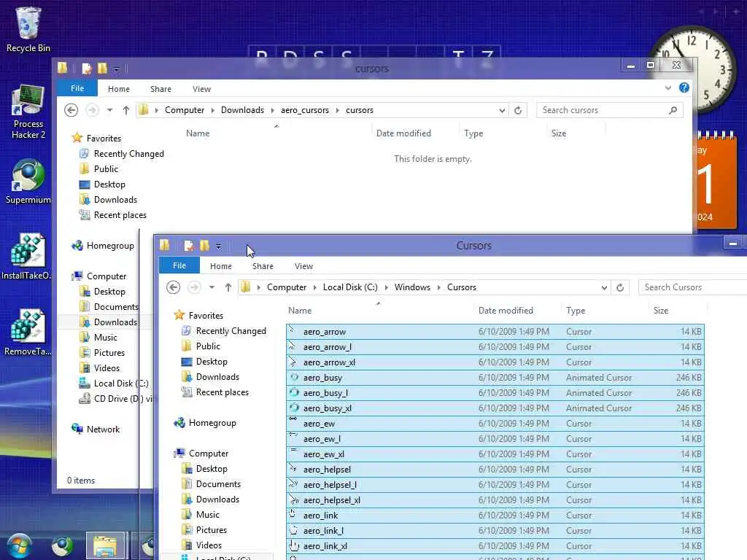The height and width of the screenshot is (560, 747).
Task: Select aero_ew_xl cursor file row
Action: pyautogui.click(x=495, y=454)
